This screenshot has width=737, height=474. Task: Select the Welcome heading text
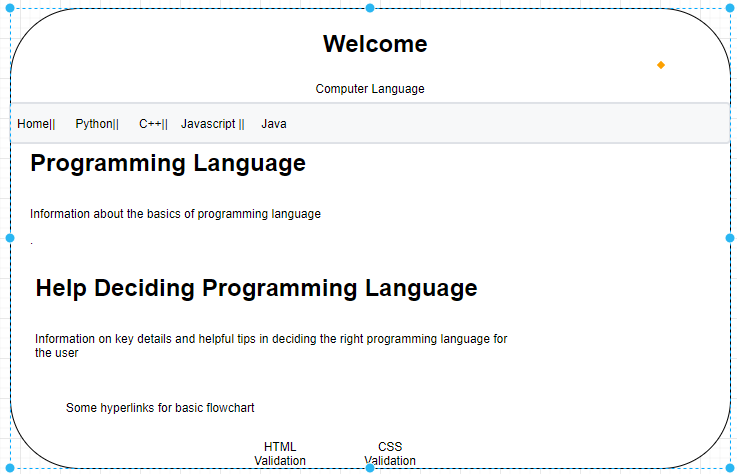[375, 44]
